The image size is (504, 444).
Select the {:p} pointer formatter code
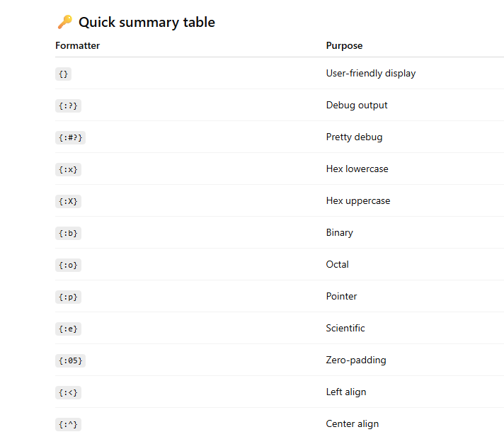(x=68, y=297)
